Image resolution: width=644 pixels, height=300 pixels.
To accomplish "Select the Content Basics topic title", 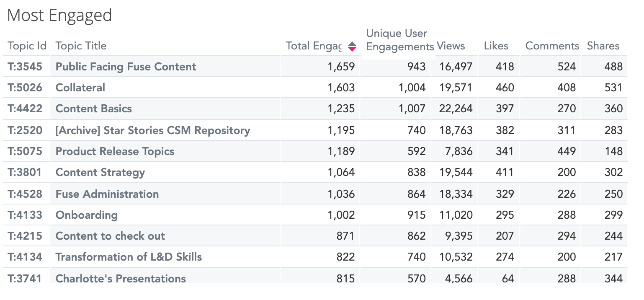I will coord(94,109).
